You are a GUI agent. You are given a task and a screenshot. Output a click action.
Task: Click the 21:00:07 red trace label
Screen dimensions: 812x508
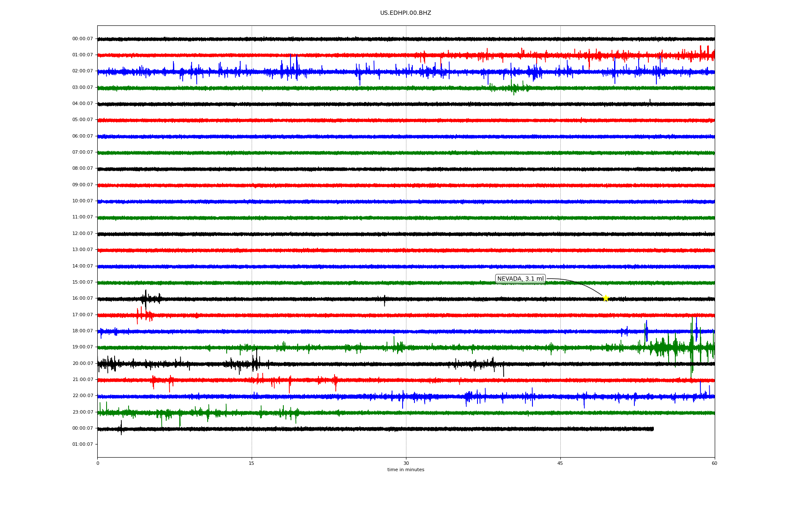[x=82, y=379]
